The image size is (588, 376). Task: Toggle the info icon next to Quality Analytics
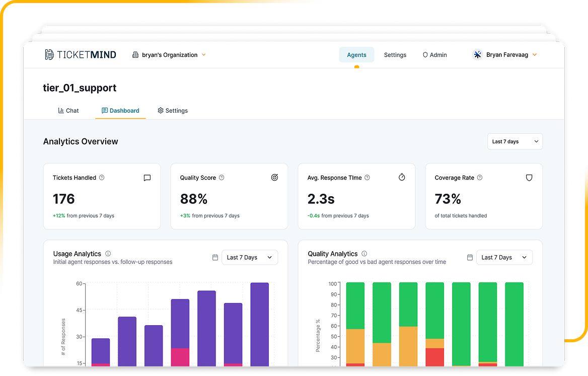point(364,254)
